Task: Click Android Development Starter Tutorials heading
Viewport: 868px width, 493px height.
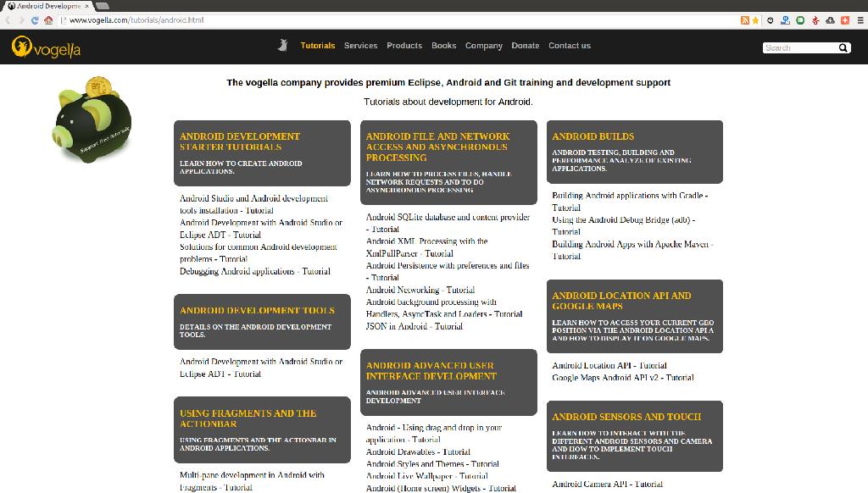Action: click(x=240, y=141)
